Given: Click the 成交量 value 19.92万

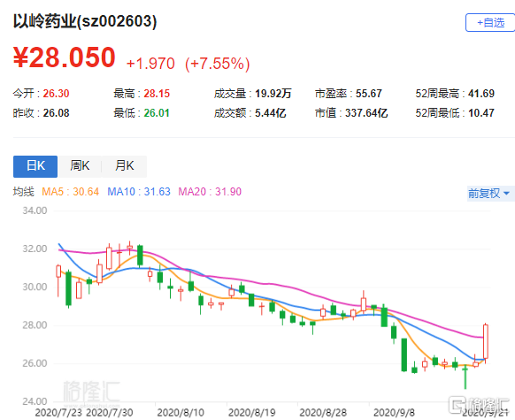Looking at the screenshot, I should 273,94.
